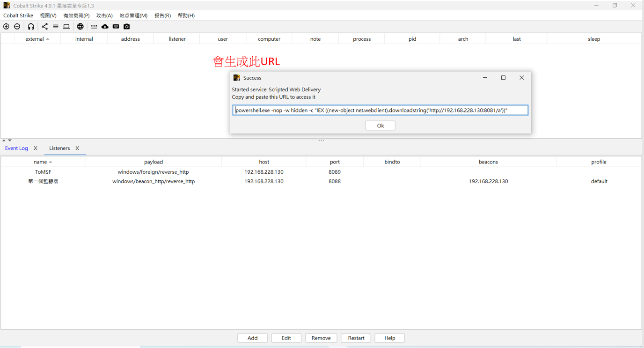This screenshot has height=348, width=644.
Task: Minimize the Success dialog
Action: (x=485, y=78)
